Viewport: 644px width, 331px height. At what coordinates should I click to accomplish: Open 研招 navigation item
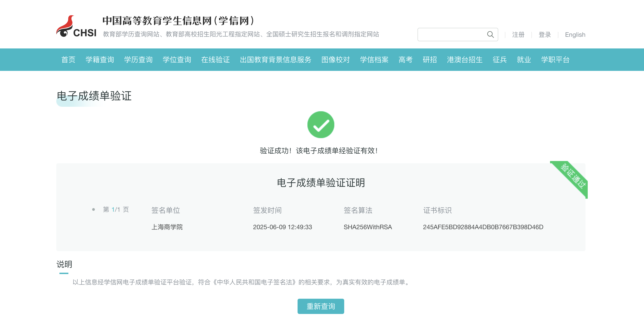[x=429, y=59]
